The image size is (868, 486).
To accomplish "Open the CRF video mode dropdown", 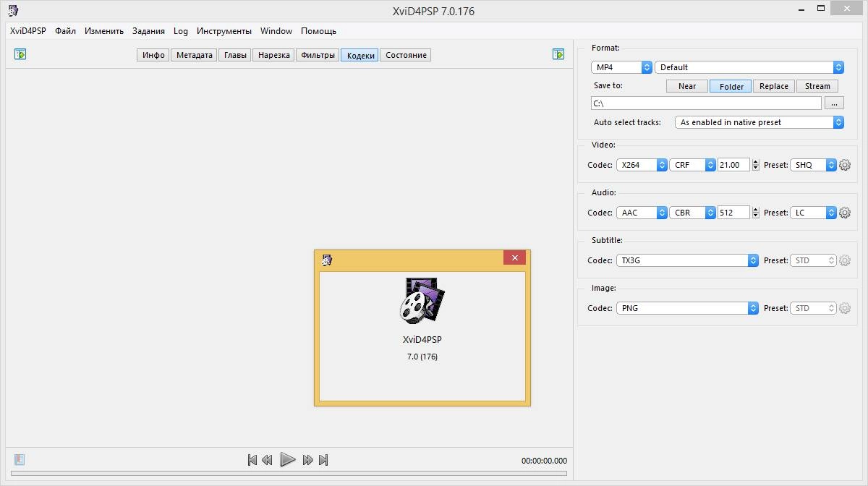I will [692, 165].
